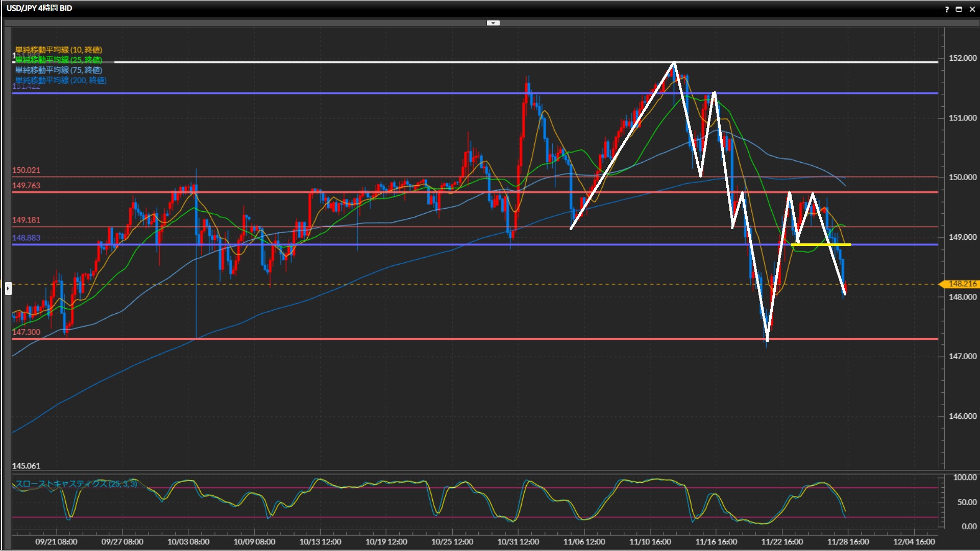The height and width of the screenshot is (551, 980).
Task: Expand the collapsed top toolbar arrow
Action: tap(493, 23)
